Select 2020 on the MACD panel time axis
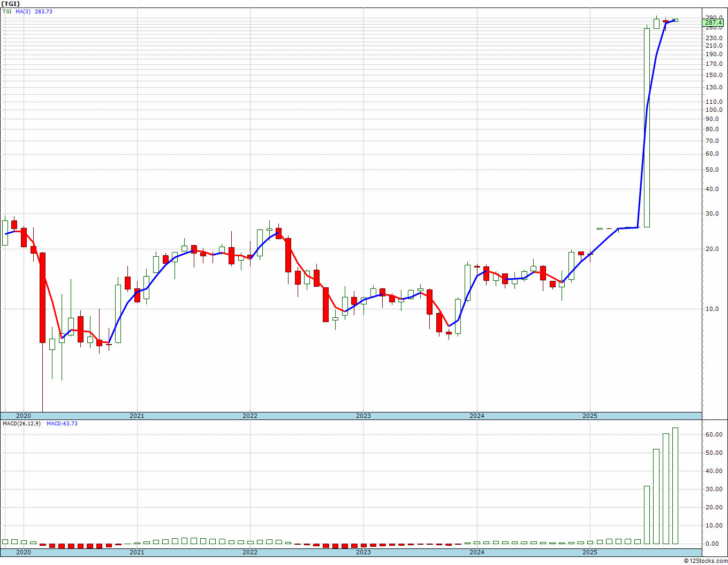The height and width of the screenshot is (565, 728). click(24, 552)
